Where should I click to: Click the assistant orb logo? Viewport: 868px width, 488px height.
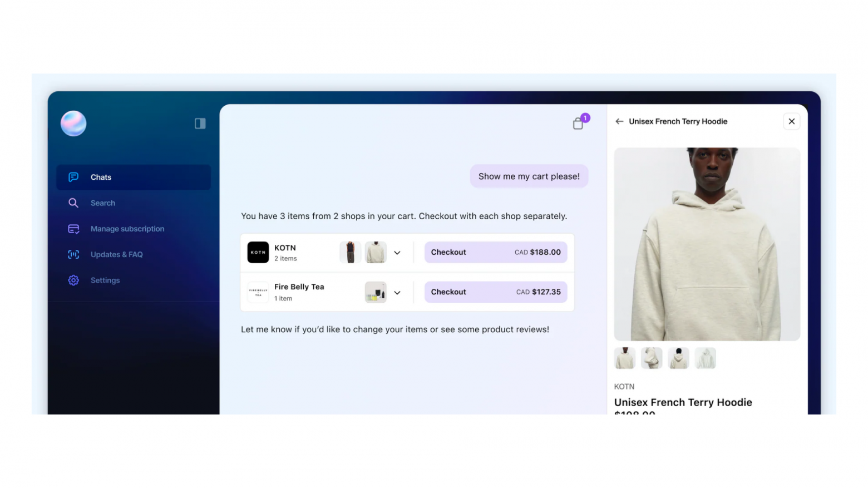pos(73,123)
